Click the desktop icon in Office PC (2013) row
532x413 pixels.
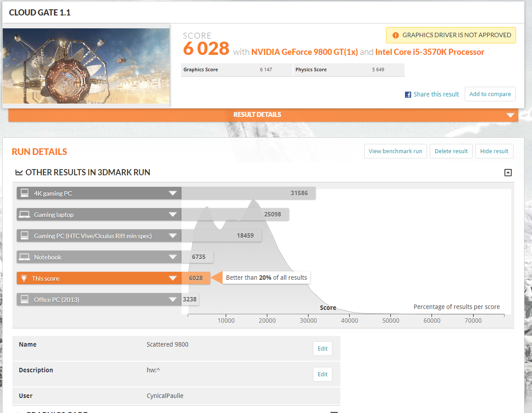[25, 300]
